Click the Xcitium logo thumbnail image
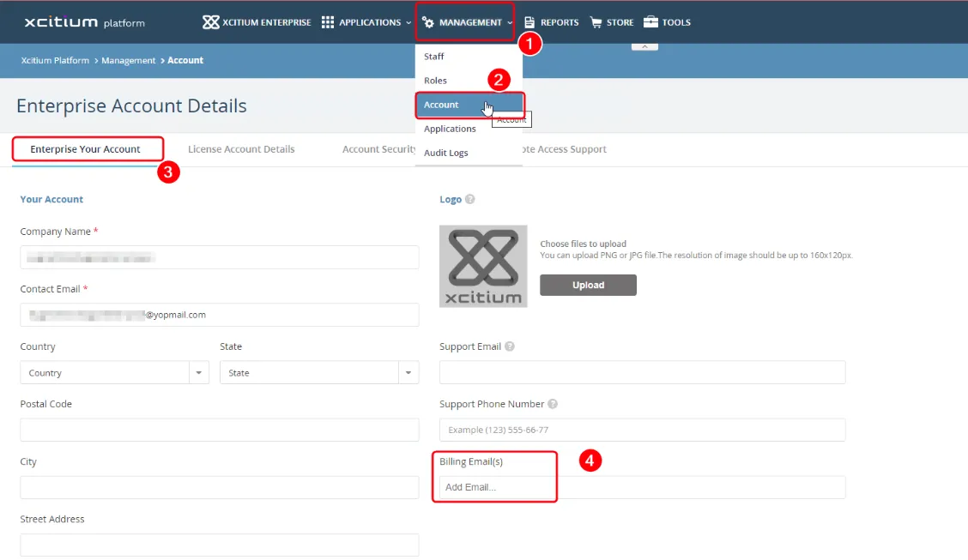This screenshot has height=560, width=968. point(483,266)
